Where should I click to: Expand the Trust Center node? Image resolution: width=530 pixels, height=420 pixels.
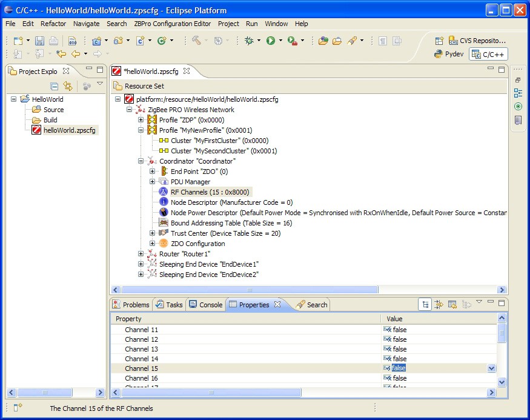(153, 233)
